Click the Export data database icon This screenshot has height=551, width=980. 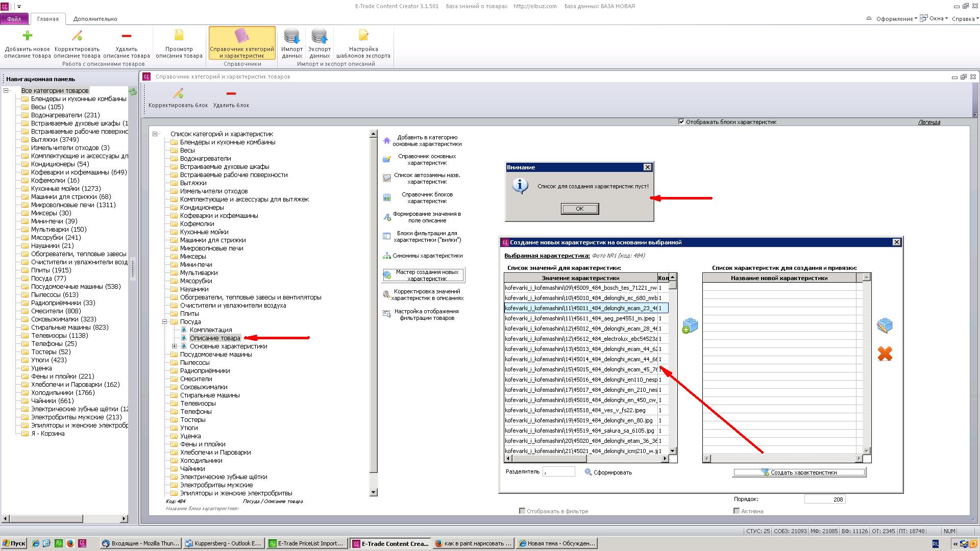coord(320,36)
